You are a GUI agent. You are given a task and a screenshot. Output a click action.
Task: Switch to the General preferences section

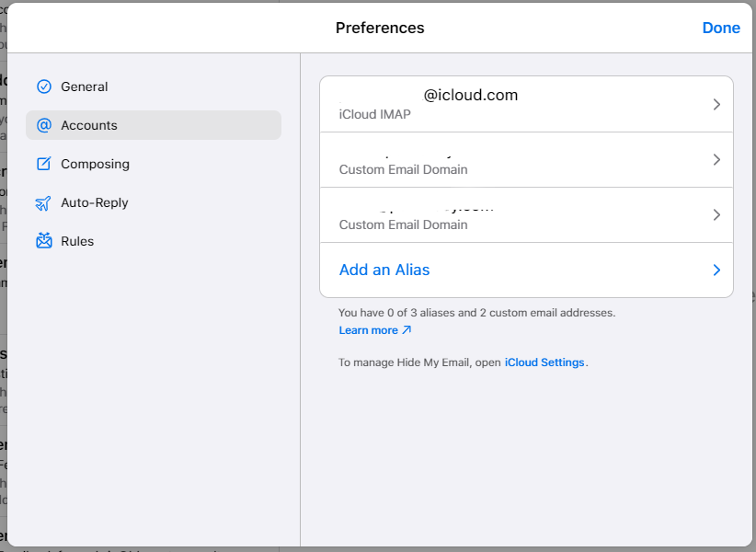85,86
